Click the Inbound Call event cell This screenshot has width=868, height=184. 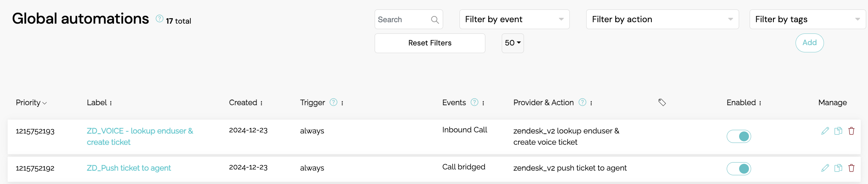(465, 130)
